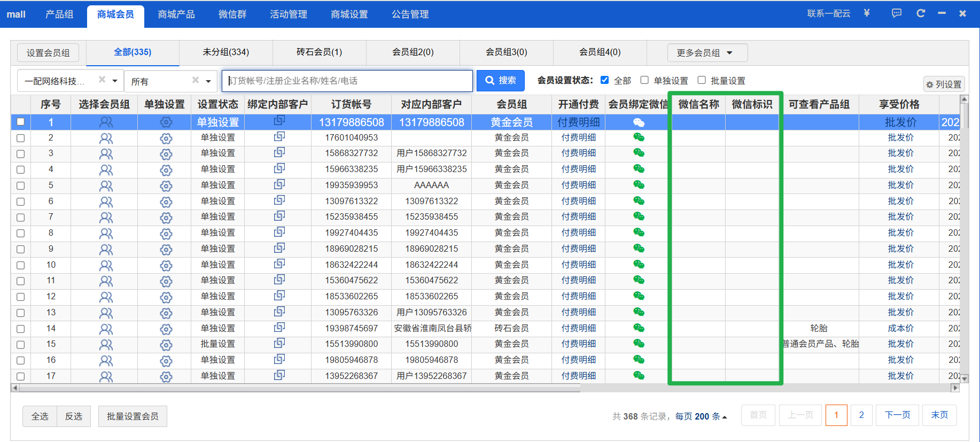Image resolution: width=980 pixels, height=442 pixels.
Task: Switch to the 商城产品 tab
Action: 176,14
